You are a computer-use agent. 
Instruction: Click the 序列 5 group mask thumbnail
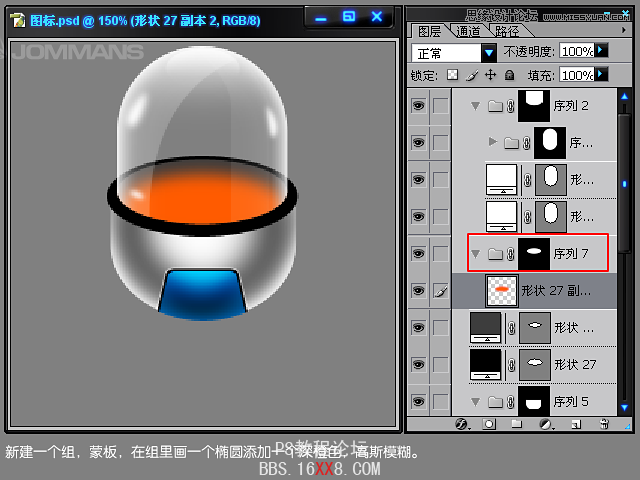coord(533,402)
